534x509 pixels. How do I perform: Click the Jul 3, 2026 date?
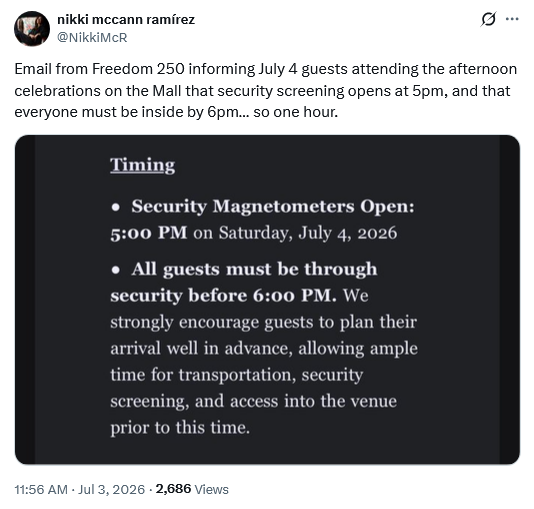[x=111, y=489]
